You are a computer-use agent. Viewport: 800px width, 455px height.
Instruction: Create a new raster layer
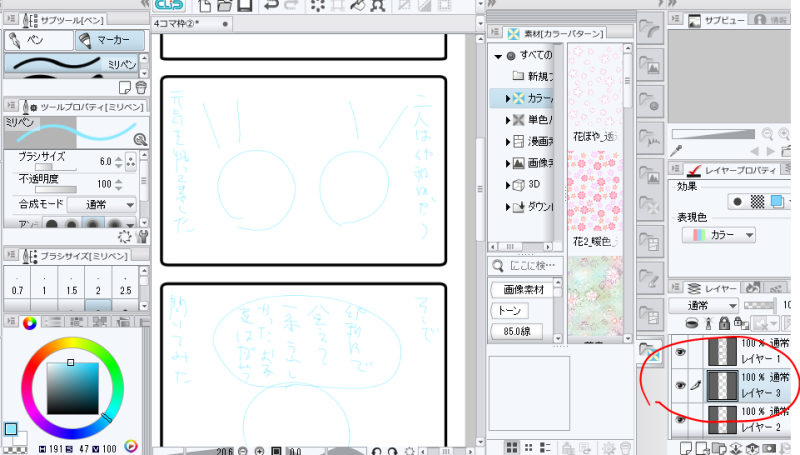click(x=686, y=448)
